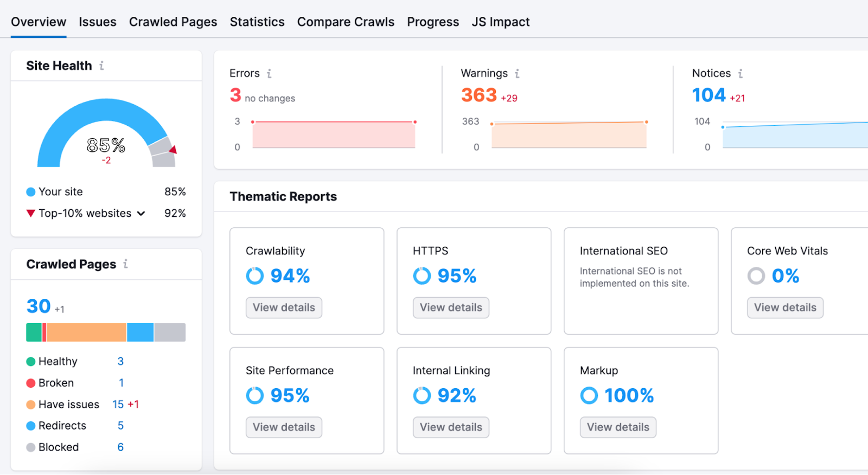The height and width of the screenshot is (475, 868).
Task: Click the green Healthy bar segment
Action: pyautogui.click(x=34, y=332)
